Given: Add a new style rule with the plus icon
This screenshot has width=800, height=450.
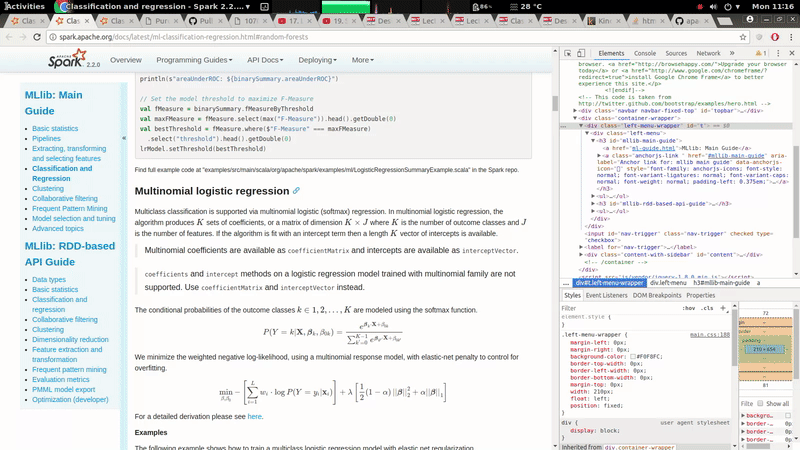Looking at the screenshot, I should point(723,308).
